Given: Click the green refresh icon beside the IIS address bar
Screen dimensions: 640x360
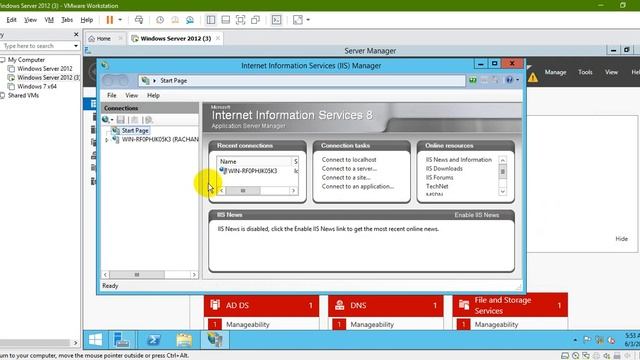Looking at the screenshot, I should pyautogui.click(x=473, y=80).
